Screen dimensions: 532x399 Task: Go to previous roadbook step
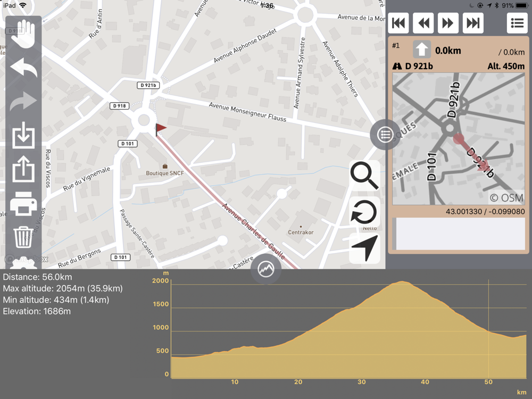[x=423, y=23]
